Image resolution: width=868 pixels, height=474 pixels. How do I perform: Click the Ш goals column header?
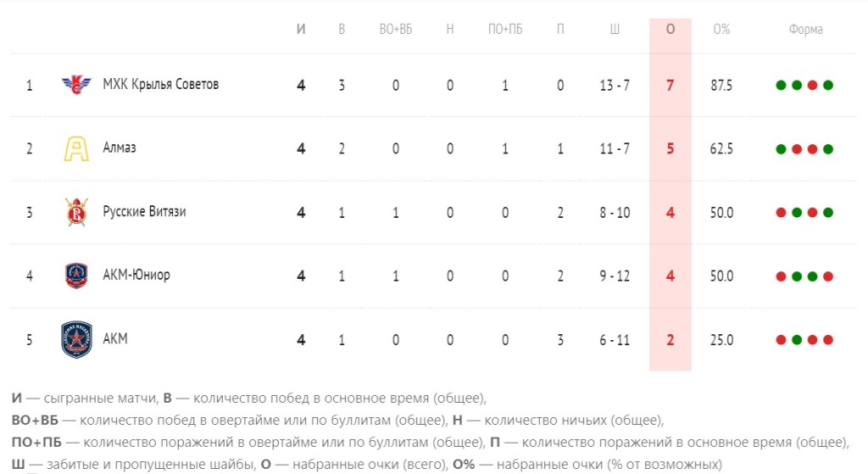(615, 29)
